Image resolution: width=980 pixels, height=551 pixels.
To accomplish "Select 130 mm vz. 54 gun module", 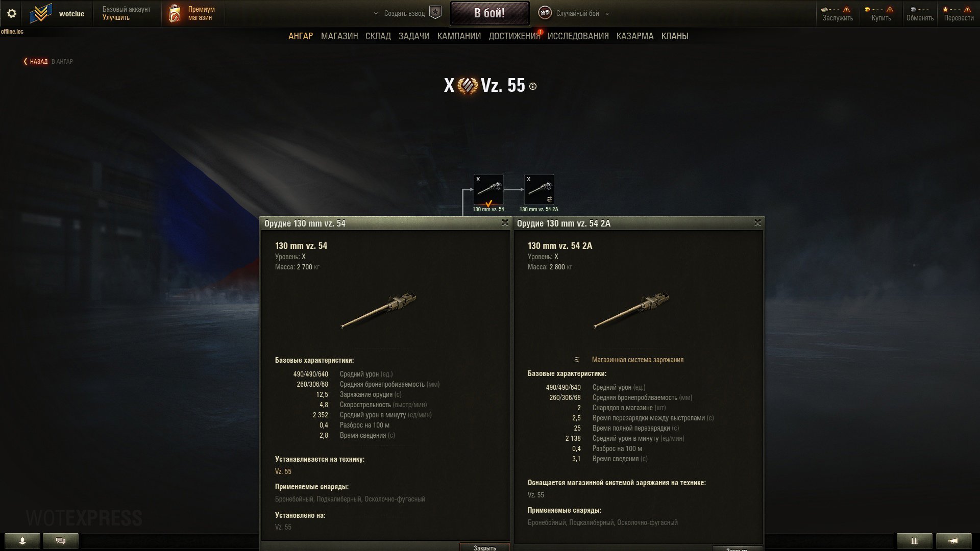I will point(488,190).
